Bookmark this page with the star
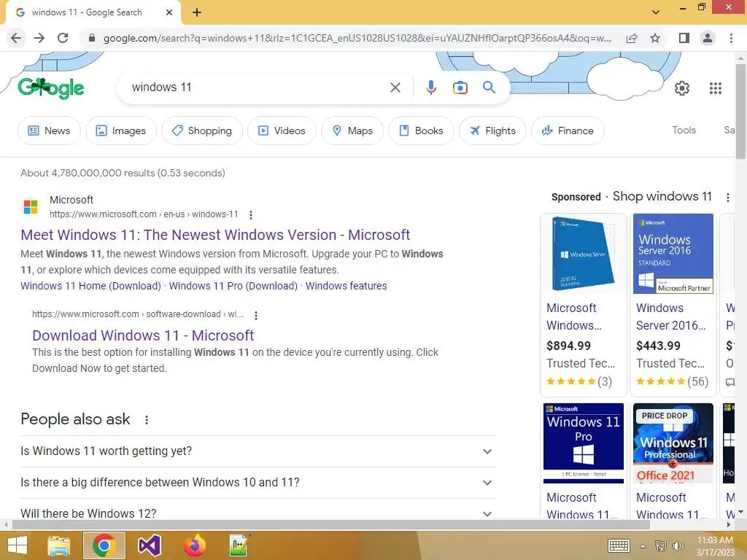Screen dimensions: 747x560 coord(655,38)
